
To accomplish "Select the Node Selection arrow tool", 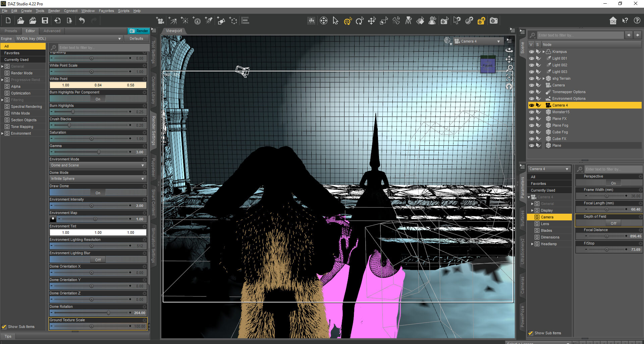I will pos(335,21).
